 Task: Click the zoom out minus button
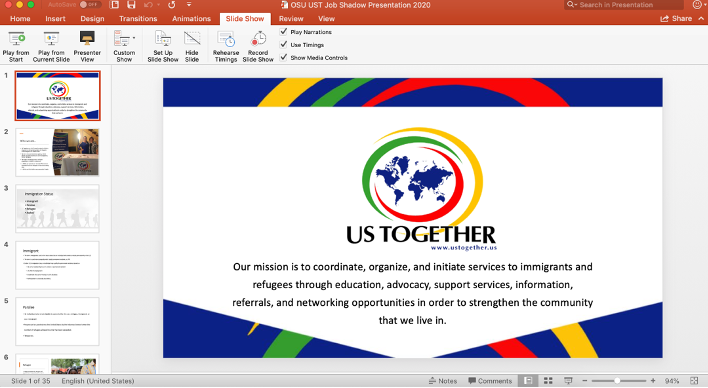pyautogui.click(x=585, y=381)
